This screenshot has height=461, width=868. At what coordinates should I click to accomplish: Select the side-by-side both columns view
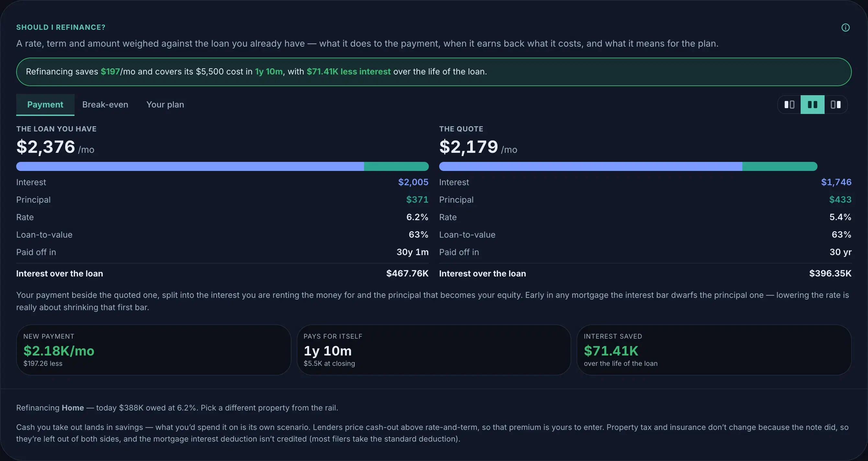coord(812,105)
